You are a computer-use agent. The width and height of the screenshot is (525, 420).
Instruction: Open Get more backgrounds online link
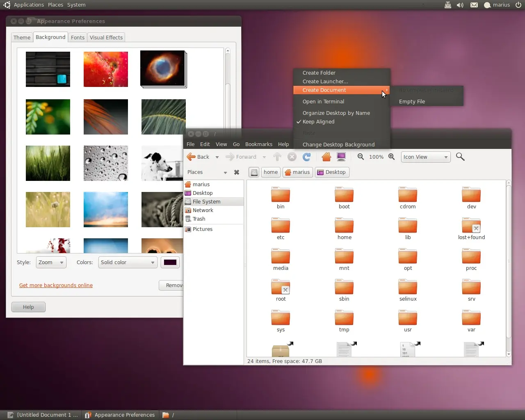click(56, 285)
